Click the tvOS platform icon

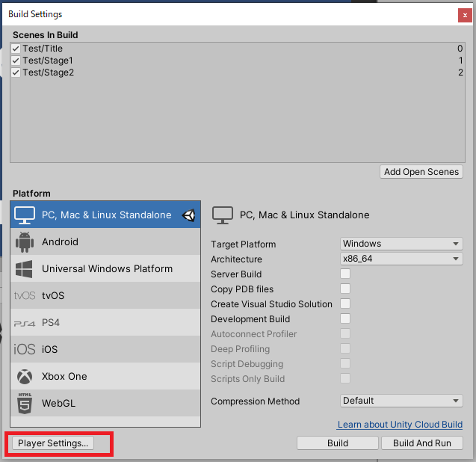click(x=25, y=295)
